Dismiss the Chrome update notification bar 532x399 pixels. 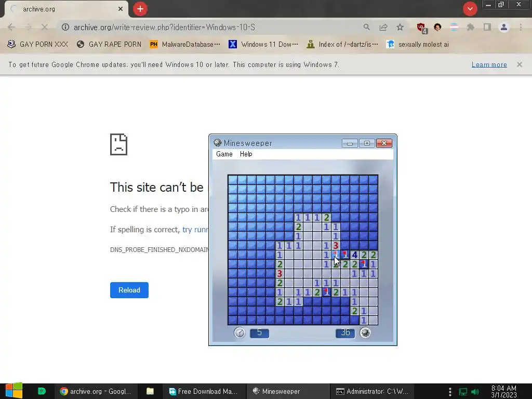[x=520, y=64]
